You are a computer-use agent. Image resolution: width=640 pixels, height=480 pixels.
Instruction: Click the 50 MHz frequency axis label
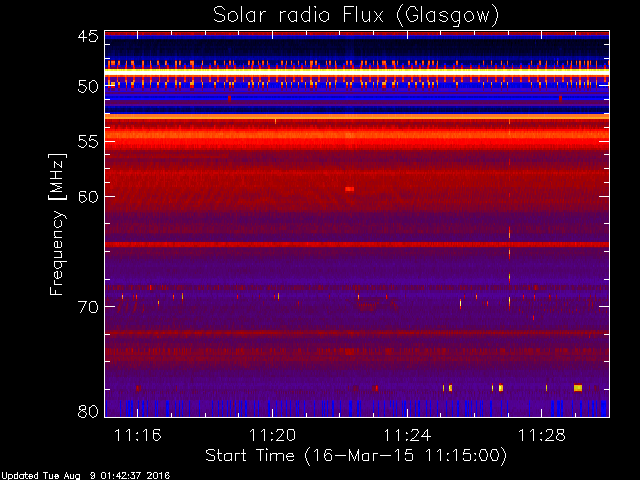(88, 86)
